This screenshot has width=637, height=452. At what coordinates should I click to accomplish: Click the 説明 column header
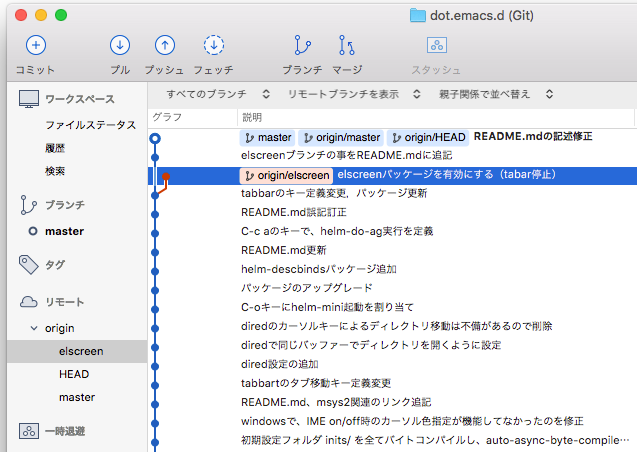(252, 117)
